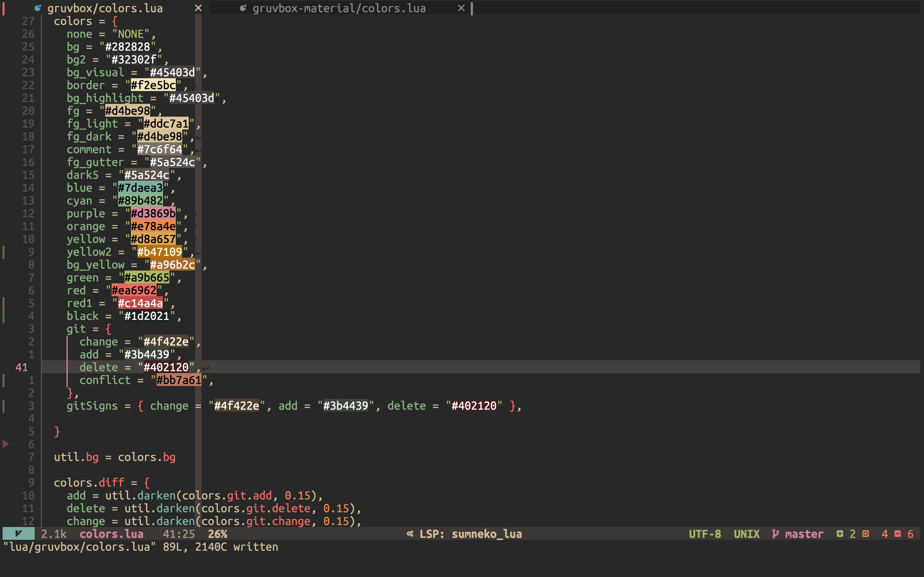This screenshot has height=577, width=924.
Task: Click the Vim mode indicator in statusline
Action: [18, 533]
